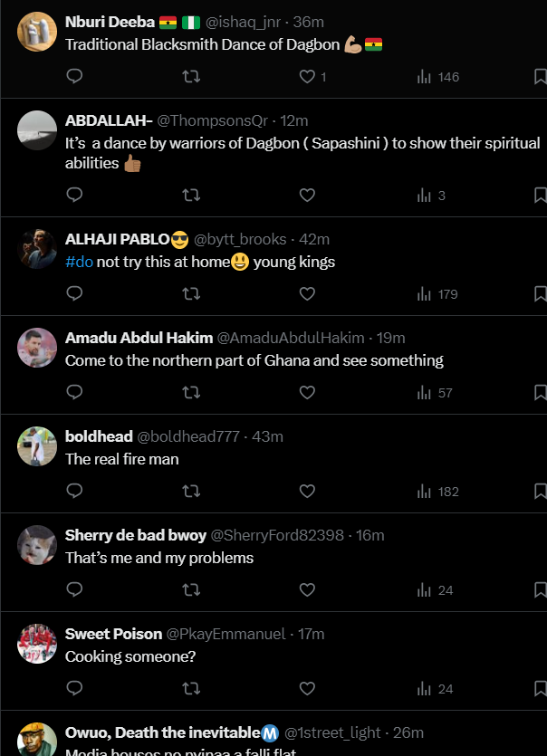Like Sweet Poison's 'Cooking someone?' tweet
The height and width of the screenshot is (756, 547).
[x=307, y=688]
